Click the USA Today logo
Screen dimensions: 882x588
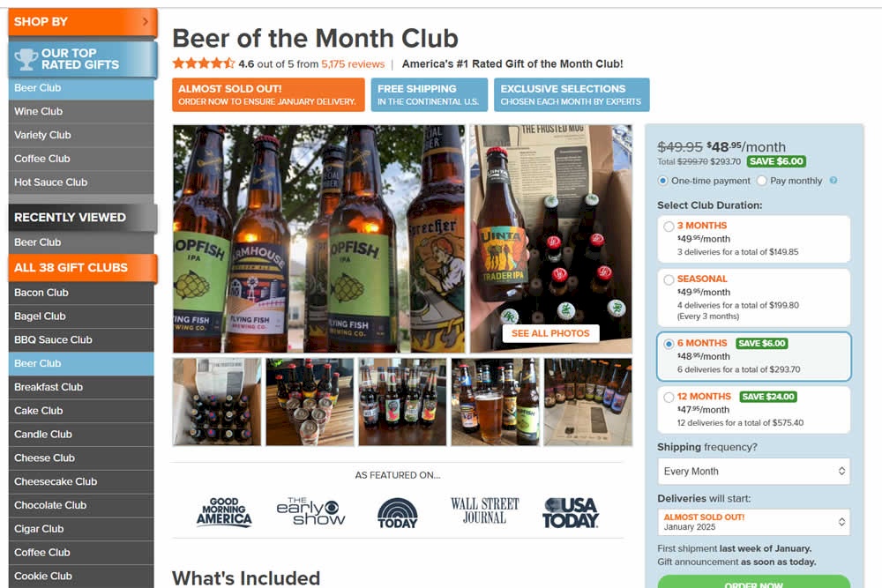(x=571, y=513)
